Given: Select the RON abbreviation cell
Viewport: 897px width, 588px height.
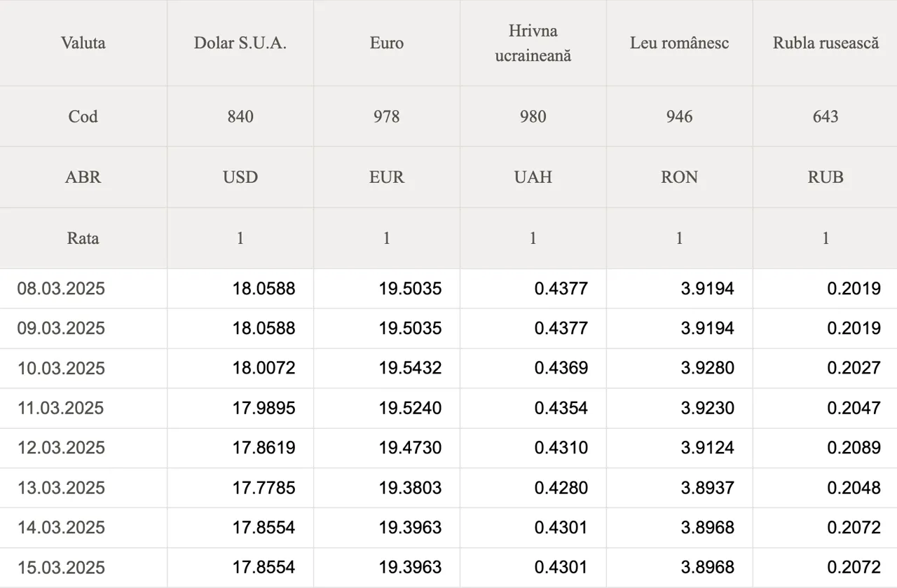Looking at the screenshot, I should tap(680, 177).
